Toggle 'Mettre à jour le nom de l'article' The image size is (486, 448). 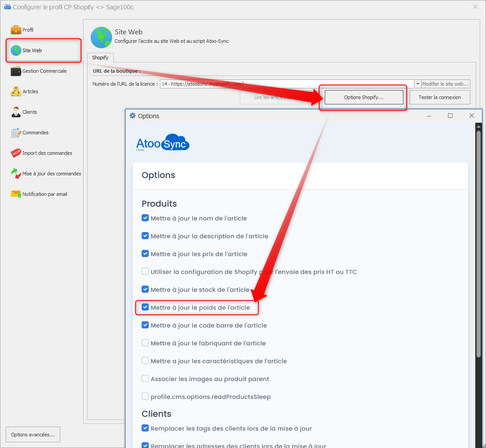[145, 218]
